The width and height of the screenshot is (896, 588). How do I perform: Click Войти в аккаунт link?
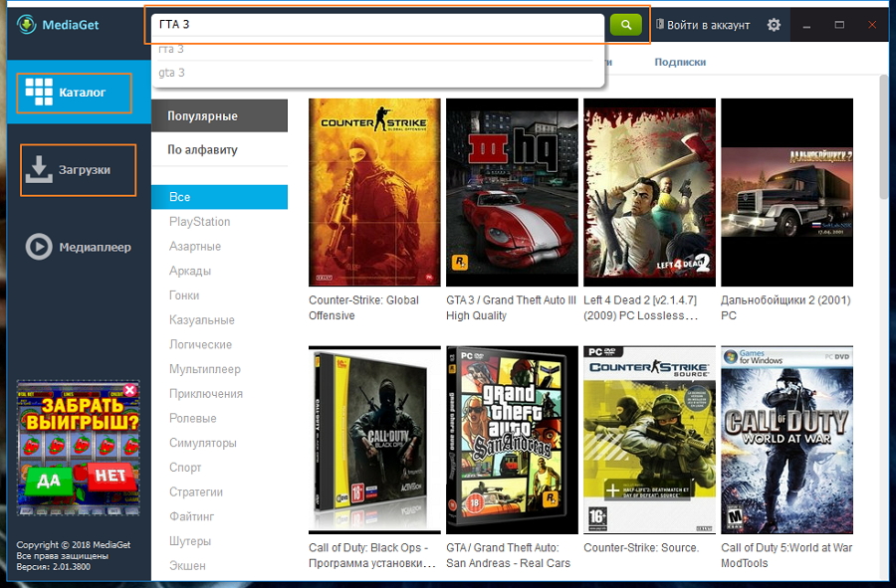point(703,25)
